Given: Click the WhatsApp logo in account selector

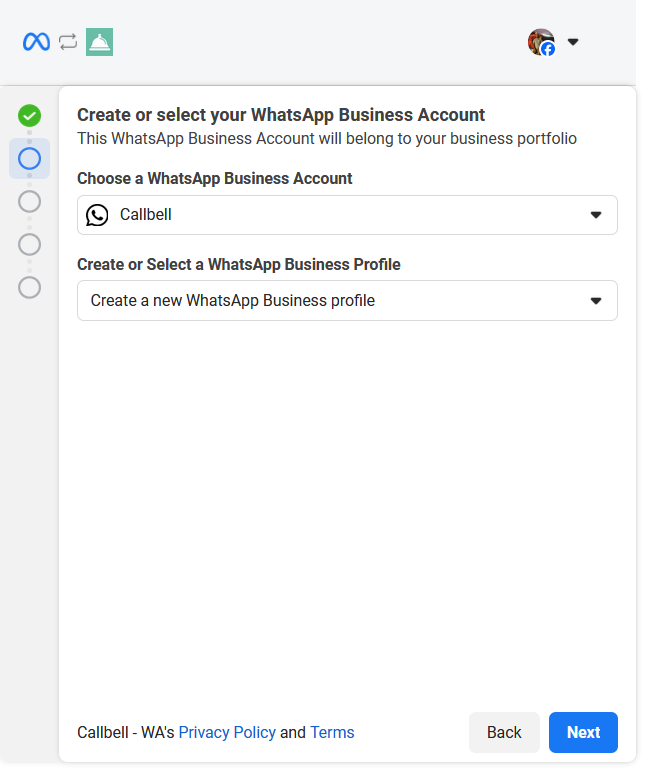Looking at the screenshot, I should click(97, 215).
